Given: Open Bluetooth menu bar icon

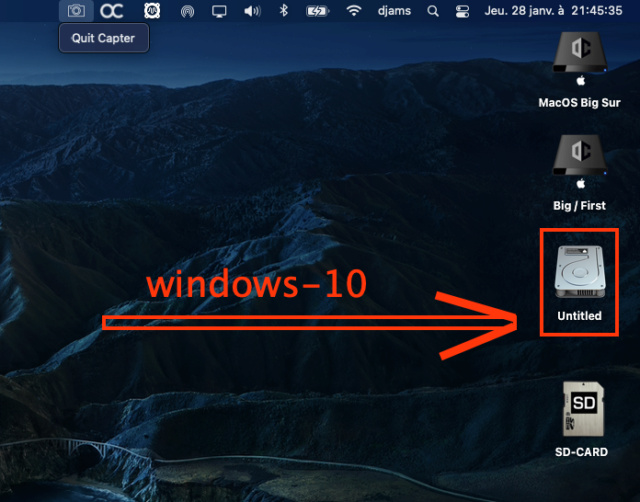Looking at the screenshot, I should 284,11.
